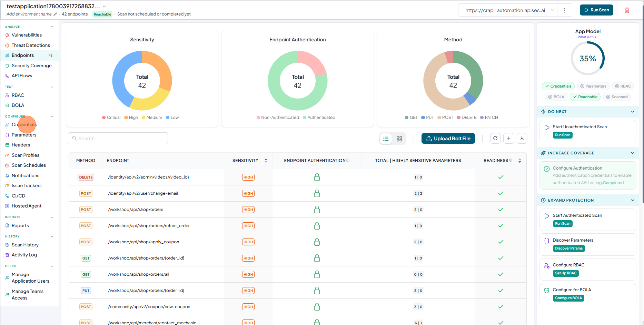Toggle list view layout
The width and height of the screenshot is (644, 325).
(386, 139)
